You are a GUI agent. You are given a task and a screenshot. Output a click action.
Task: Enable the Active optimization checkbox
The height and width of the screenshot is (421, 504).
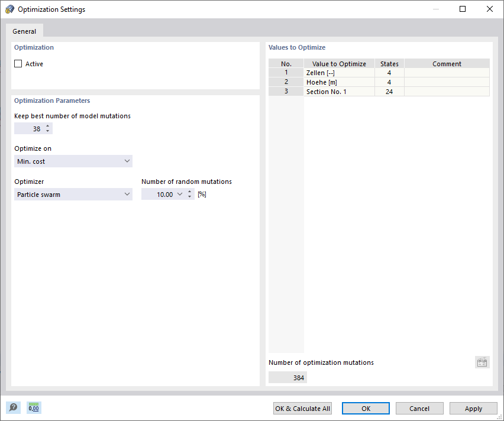pos(18,63)
